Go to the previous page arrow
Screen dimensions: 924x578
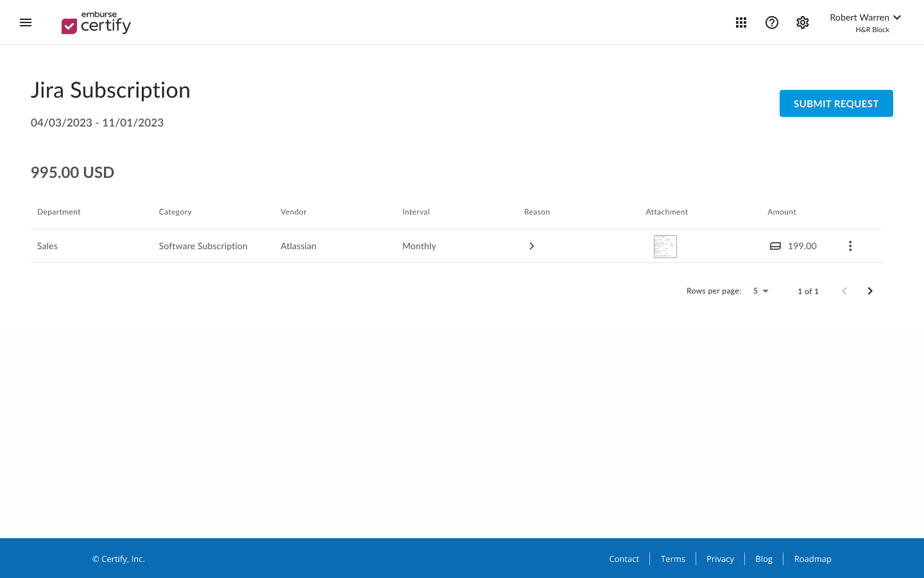pos(844,291)
